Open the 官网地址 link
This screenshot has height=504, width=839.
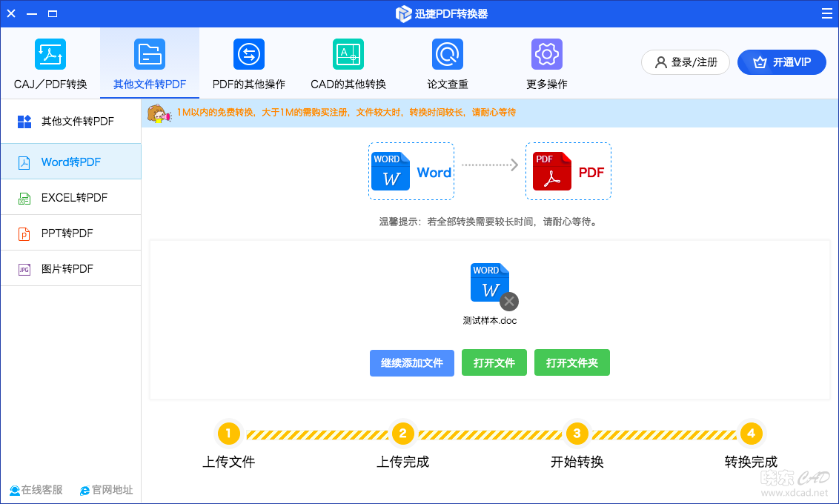pyautogui.click(x=106, y=490)
